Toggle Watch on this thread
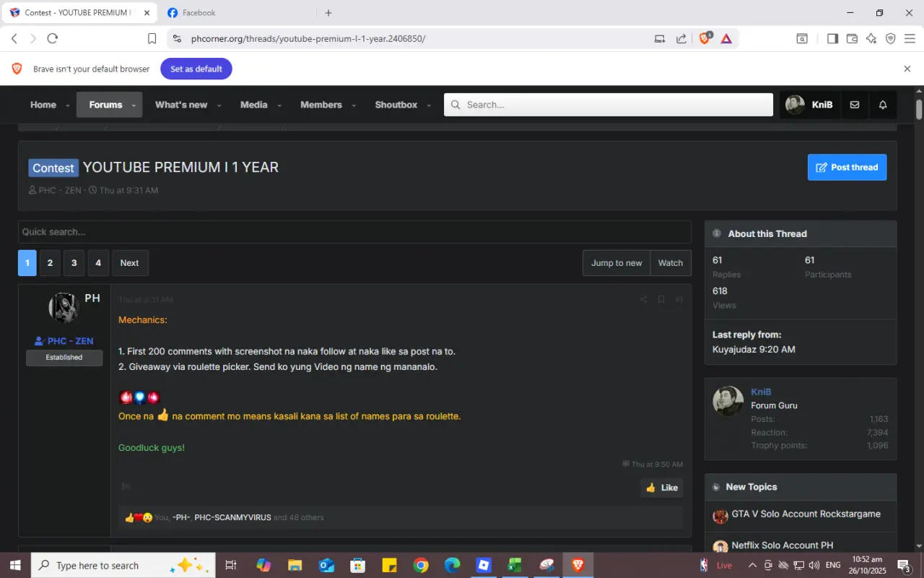Image resolution: width=924 pixels, height=578 pixels. pos(671,263)
